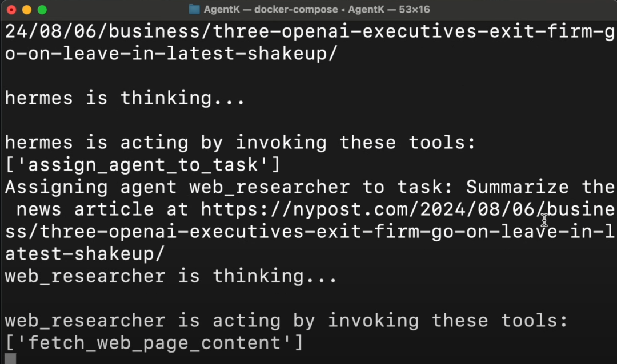Maximize the terminal with the green button
The width and height of the screenshot is (617, 364).
coord(42,10)
